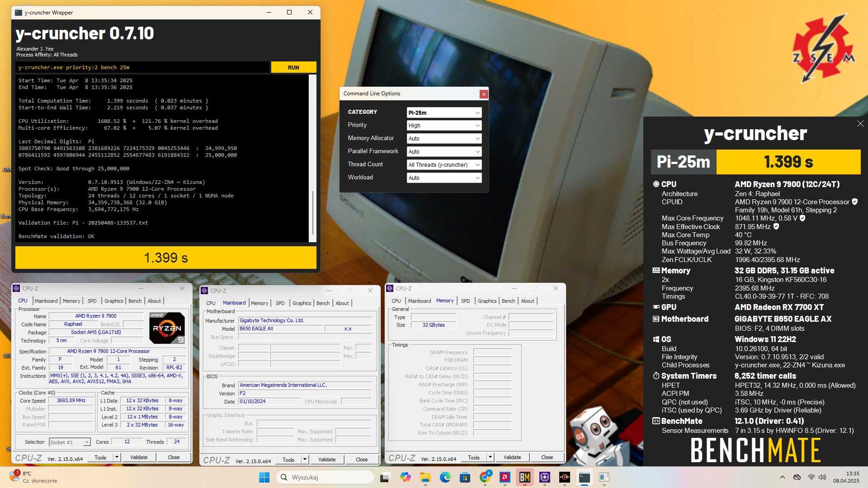Click Validate in right CPU-Z window

coord(512,457)
